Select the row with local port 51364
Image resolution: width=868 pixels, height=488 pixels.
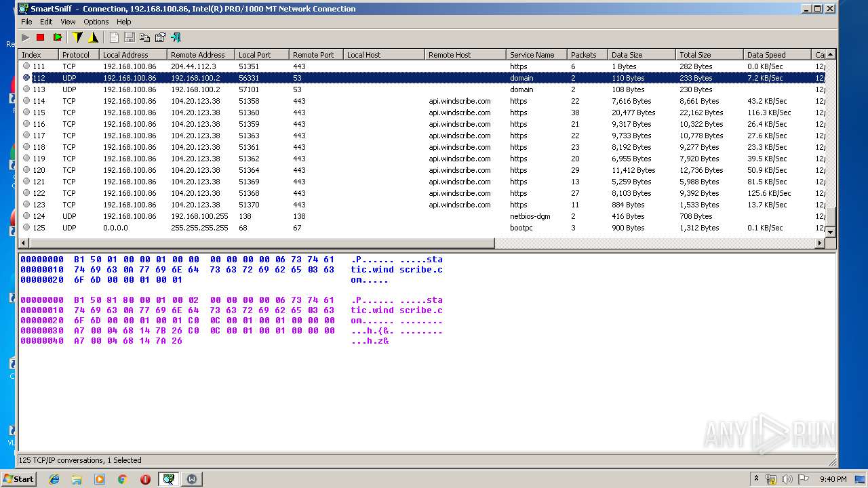coord(421,170)
